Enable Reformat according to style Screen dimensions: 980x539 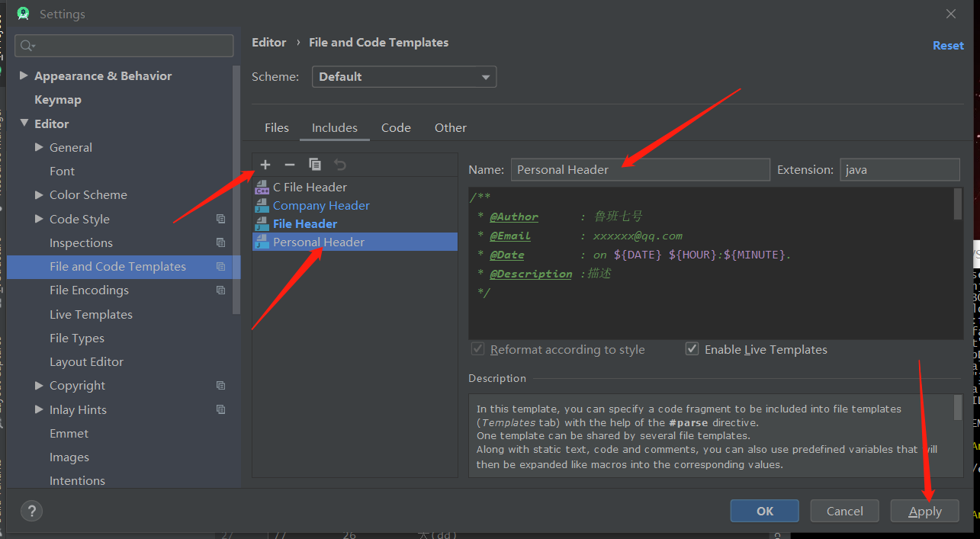point(477,348)
